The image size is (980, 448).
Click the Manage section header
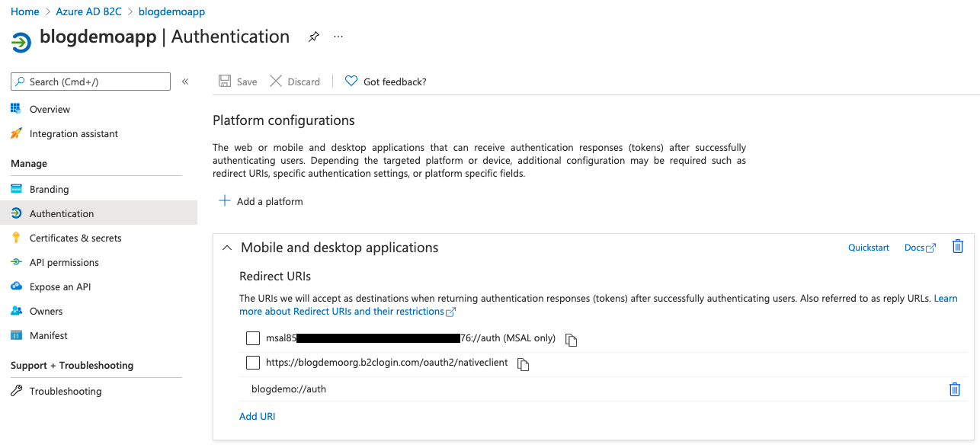pos(29,163)
